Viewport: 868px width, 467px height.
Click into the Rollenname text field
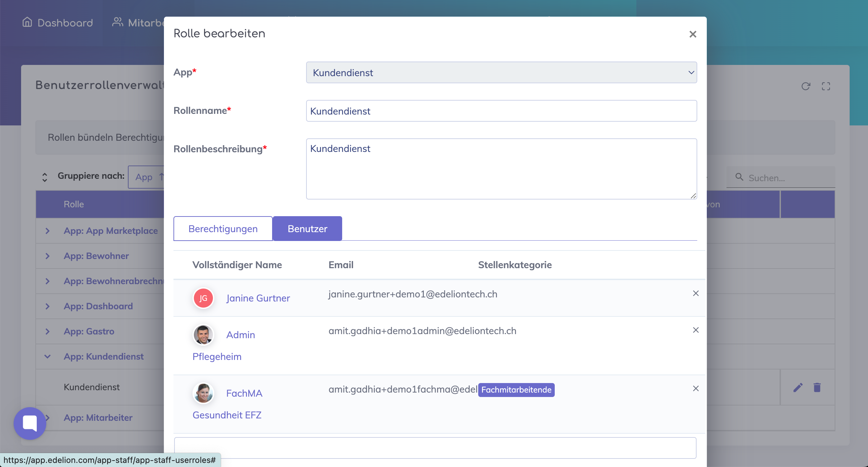tap(501, 111)
